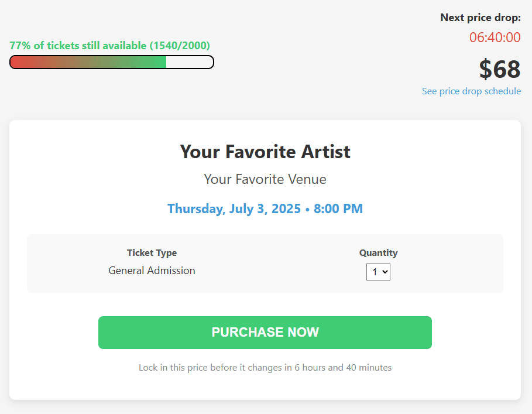Click the ticket availability progress bar
This screenshot has width=532, height=414.
pos(111,62)
